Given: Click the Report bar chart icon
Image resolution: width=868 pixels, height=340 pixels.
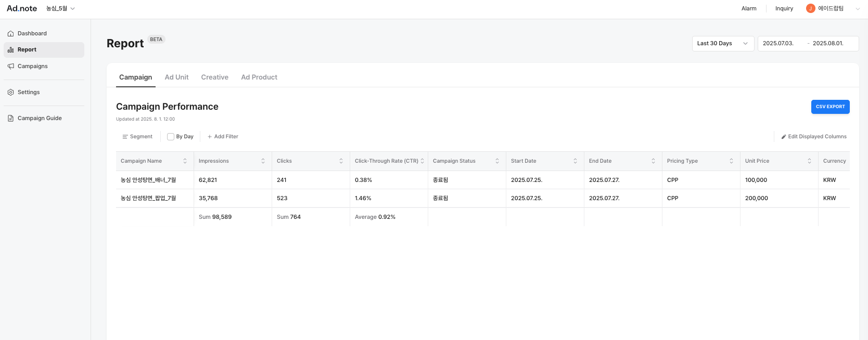Looking at the screenshot, I should pyautogui.click(x=10, y=50).
